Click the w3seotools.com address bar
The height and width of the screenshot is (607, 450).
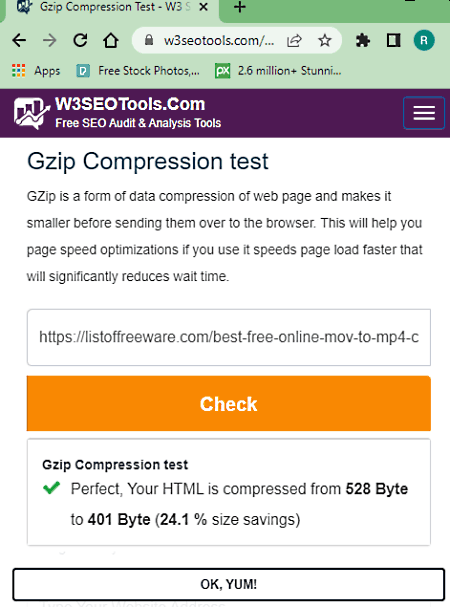218,40
